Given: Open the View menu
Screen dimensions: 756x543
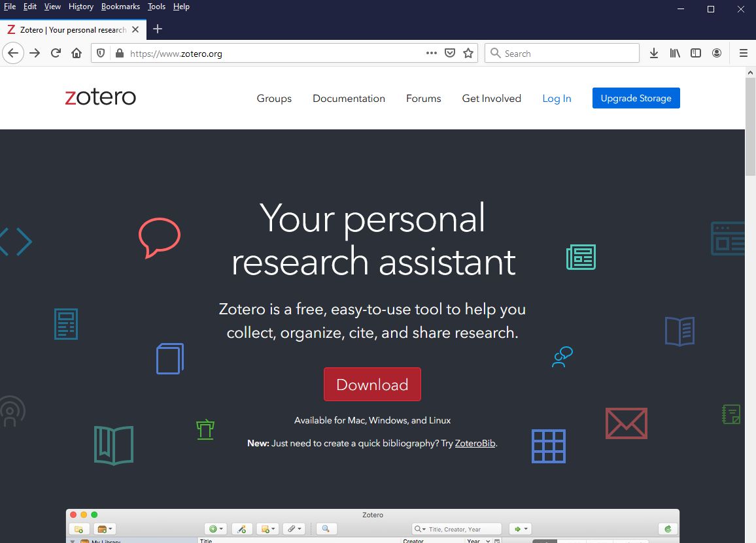Looking at the screenshot, I should click(52, 7).
